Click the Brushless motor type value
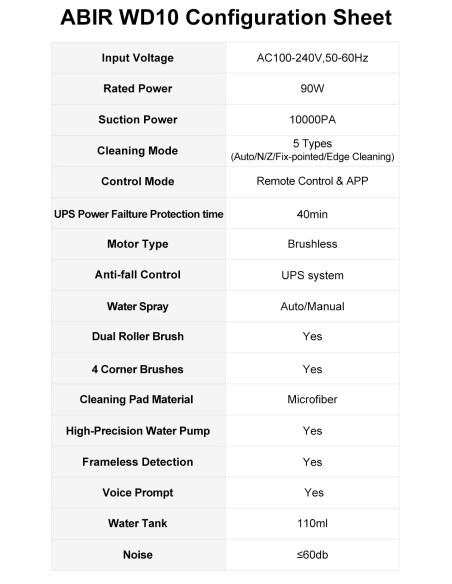The height and width of the screenshot is (584, 452). pos(312,244)
